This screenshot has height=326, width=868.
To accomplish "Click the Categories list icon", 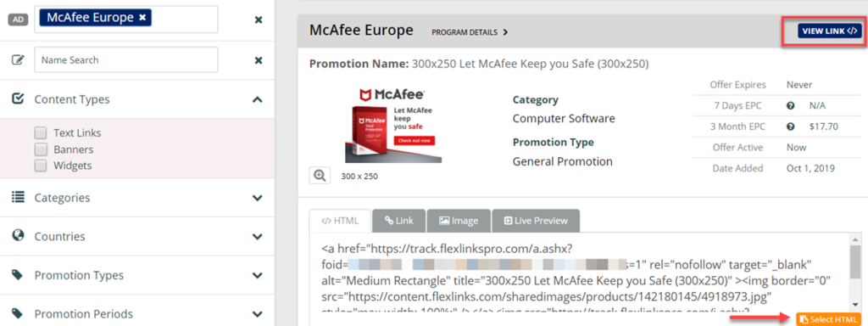I will (19, 197).
